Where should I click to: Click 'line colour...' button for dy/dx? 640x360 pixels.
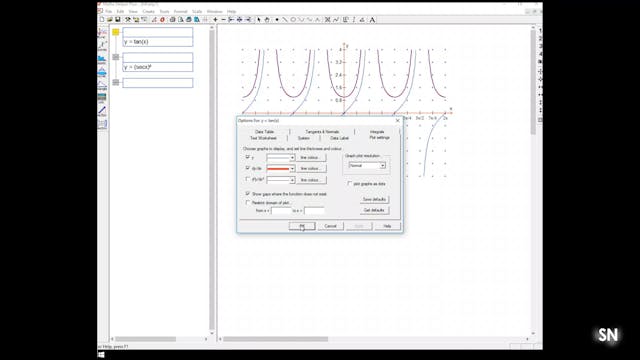(x=311, y=169)
